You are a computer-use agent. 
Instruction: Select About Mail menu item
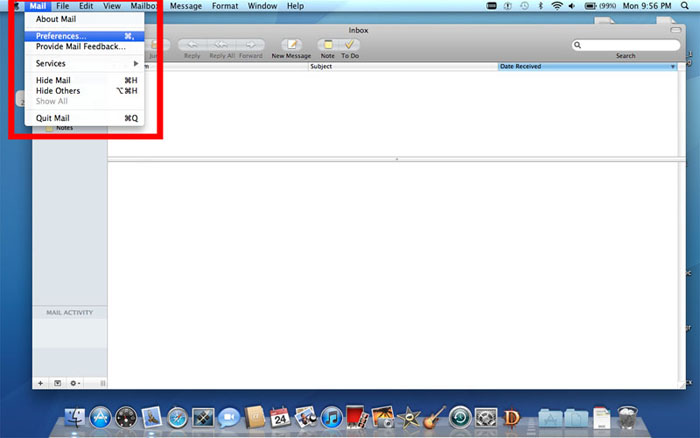click(x=84, y=19)
